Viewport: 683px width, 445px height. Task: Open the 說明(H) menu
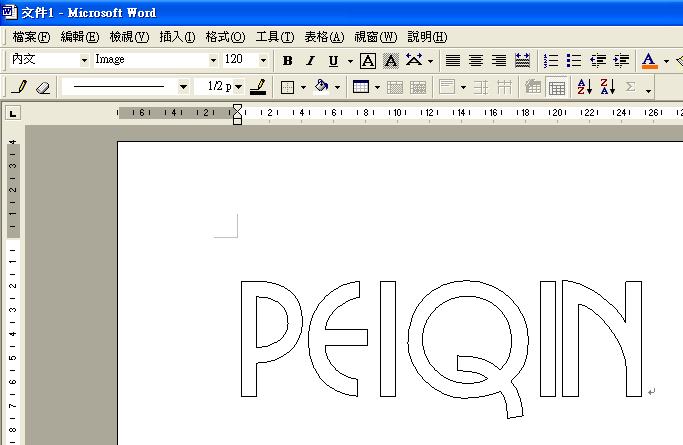point(427,37)
